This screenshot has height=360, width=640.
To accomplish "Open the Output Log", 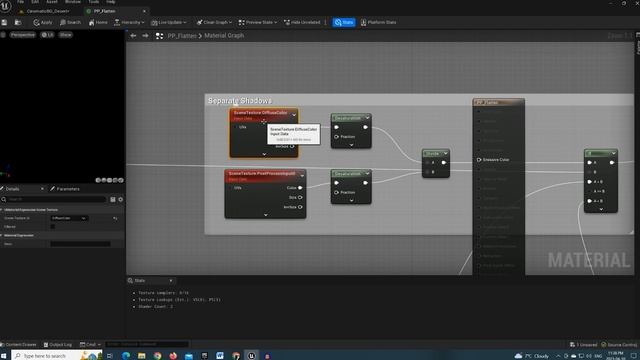I will coord(58,345).
